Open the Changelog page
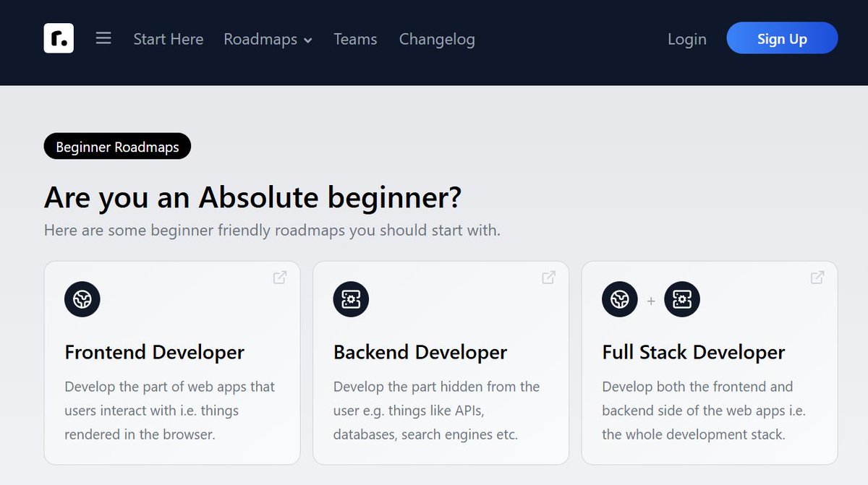Viewport: 868px width, 485px height. click(436, 39)
